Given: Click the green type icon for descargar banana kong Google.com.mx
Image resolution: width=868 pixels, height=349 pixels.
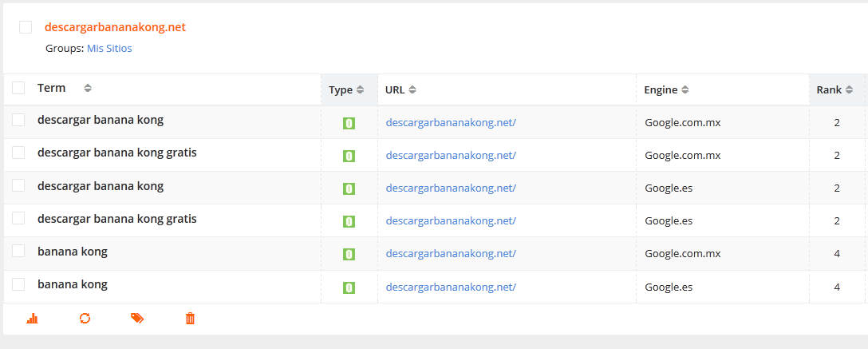Looking at the screenshot, I should pyautogui.click(x=349, y=123).
